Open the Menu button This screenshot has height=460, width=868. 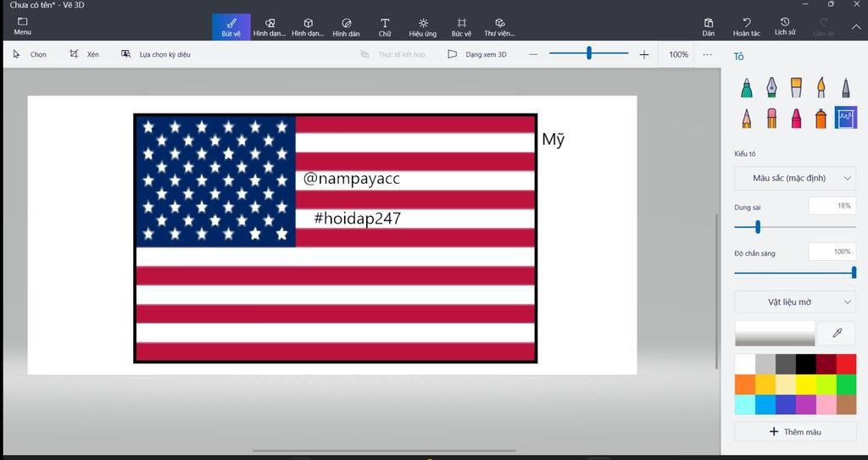coord(22,26)
